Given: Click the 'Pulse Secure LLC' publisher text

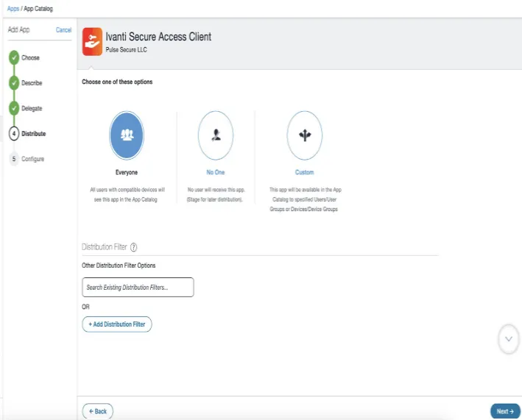Looking at the screenshot, I should click(126, 49).
